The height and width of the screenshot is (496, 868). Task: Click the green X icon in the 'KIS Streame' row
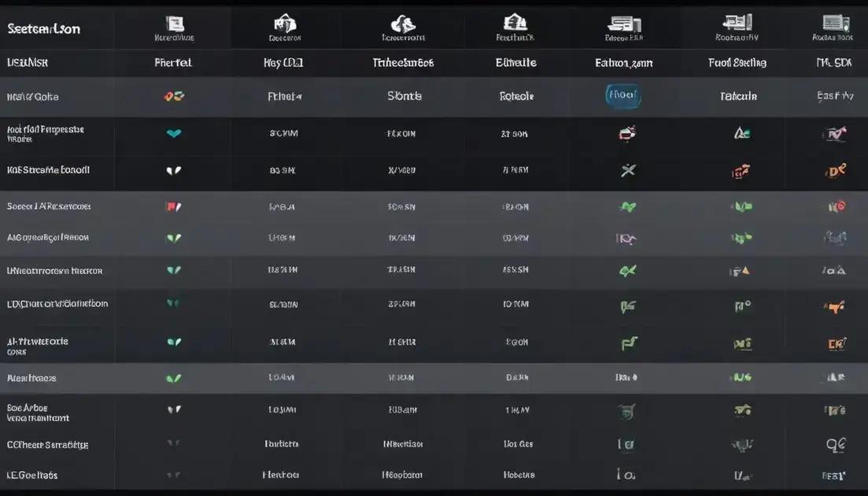[x=627, y=170]
